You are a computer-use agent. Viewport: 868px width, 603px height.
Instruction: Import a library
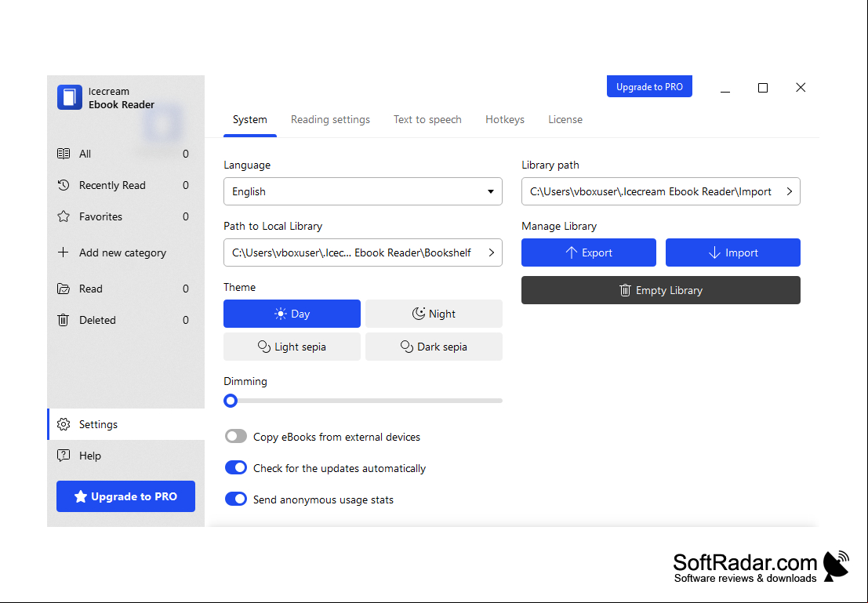click(x=733, y=252)
